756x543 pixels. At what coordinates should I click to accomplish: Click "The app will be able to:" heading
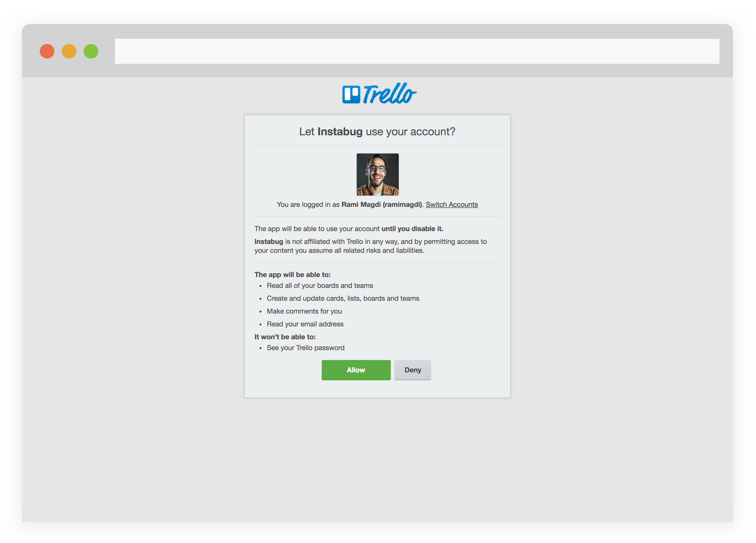[x=292, y=274]
